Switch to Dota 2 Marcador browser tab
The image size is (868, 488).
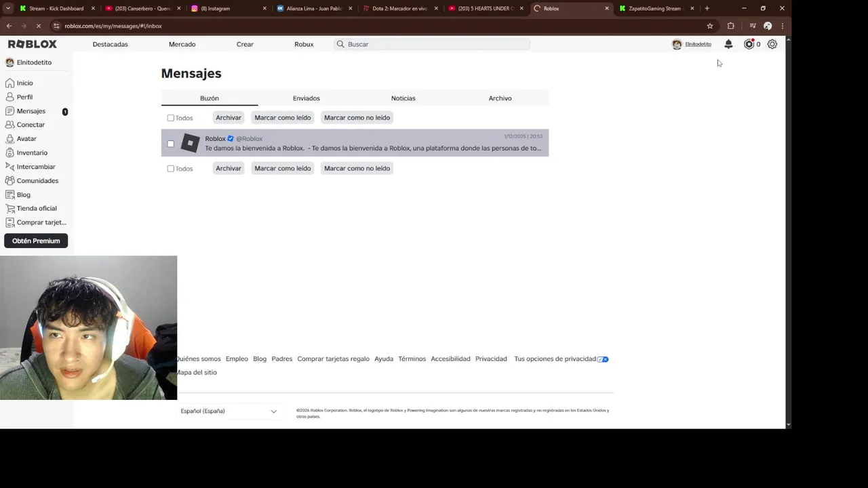(400, 8)
